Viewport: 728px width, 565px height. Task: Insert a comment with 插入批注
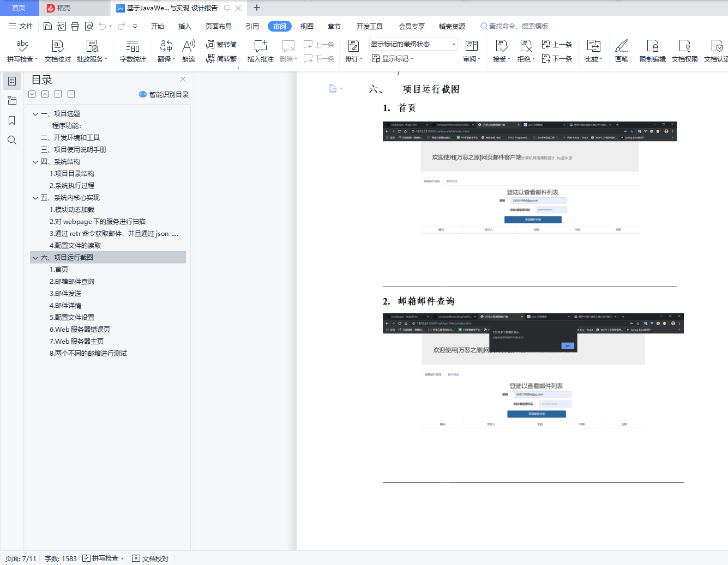261,51
